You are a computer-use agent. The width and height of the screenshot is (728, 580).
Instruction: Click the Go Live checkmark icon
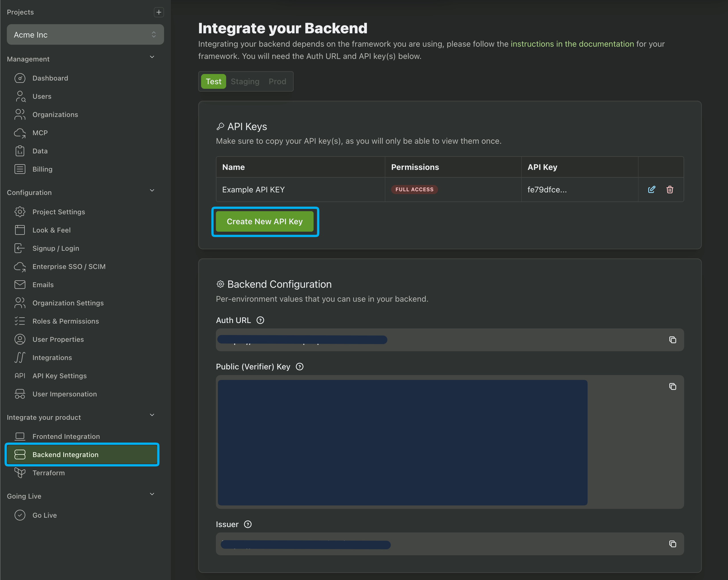(x=20, y=515)
